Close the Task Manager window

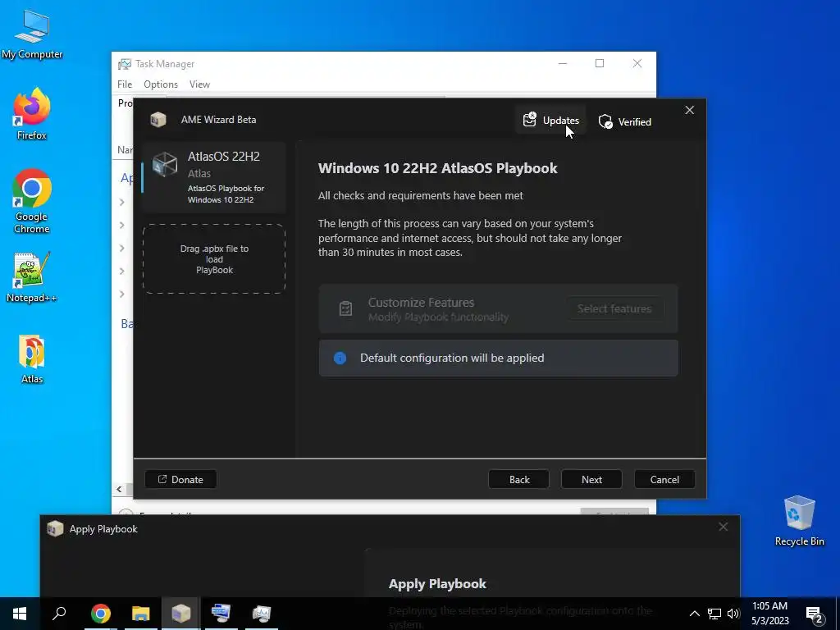637,63
